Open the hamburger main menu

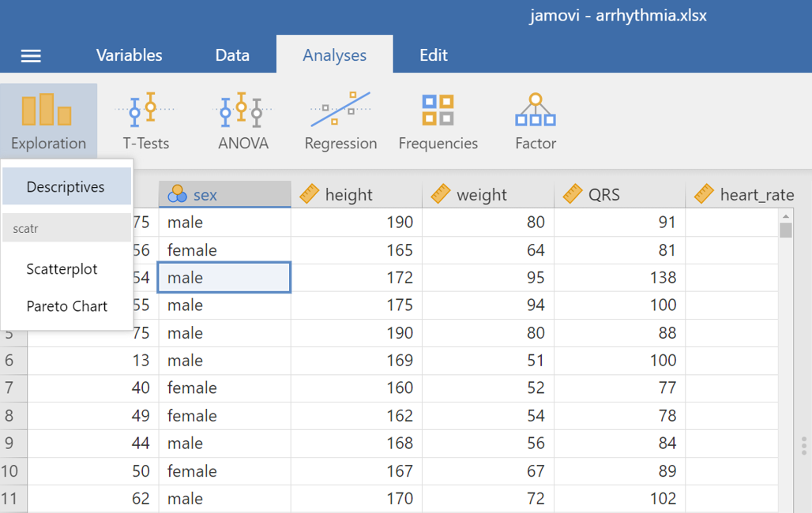coord(31,56)
